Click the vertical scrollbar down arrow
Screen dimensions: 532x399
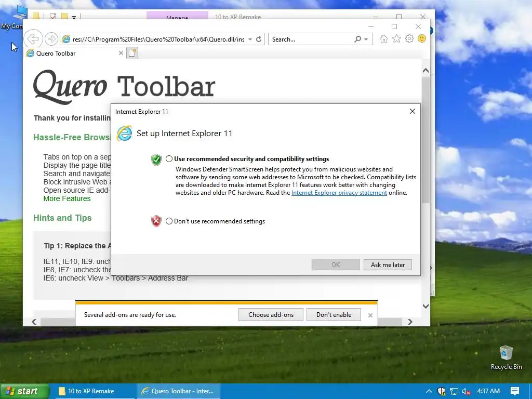point(425,306)
